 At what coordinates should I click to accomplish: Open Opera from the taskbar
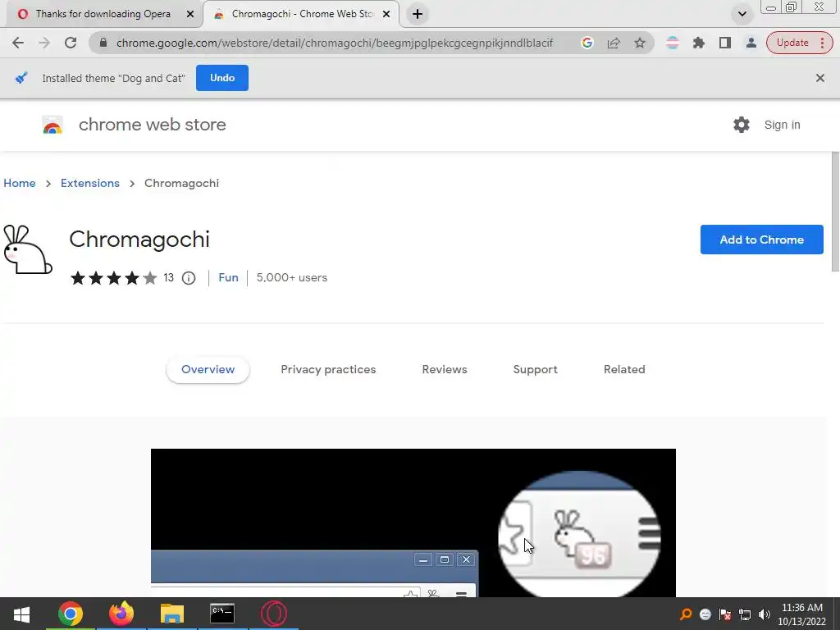(x=274, y=614)
